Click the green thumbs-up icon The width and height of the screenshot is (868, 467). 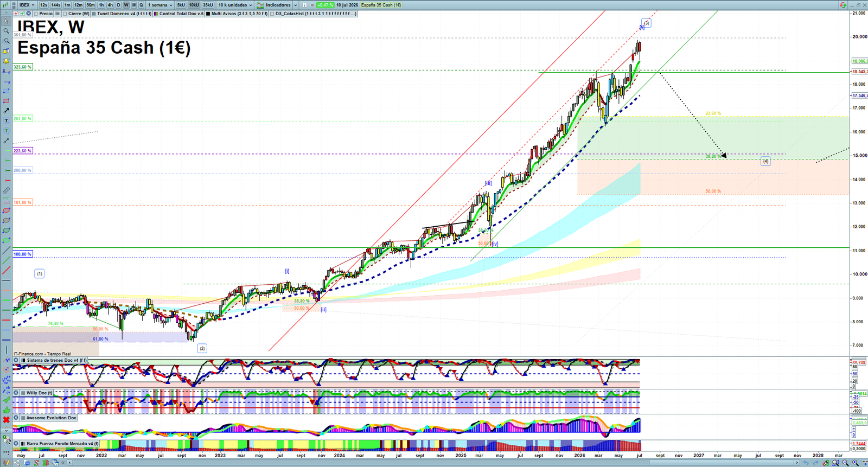[6, 410]
